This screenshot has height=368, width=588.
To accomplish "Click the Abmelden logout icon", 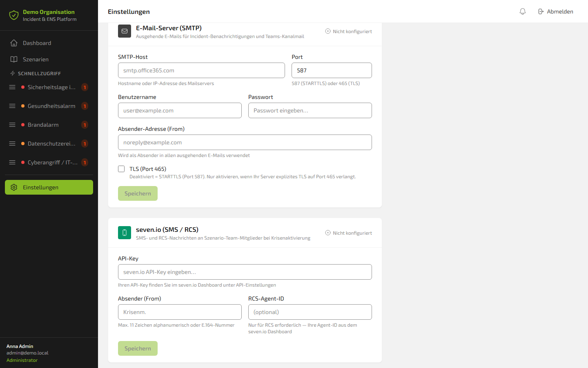I will click(x=541, y=11).
